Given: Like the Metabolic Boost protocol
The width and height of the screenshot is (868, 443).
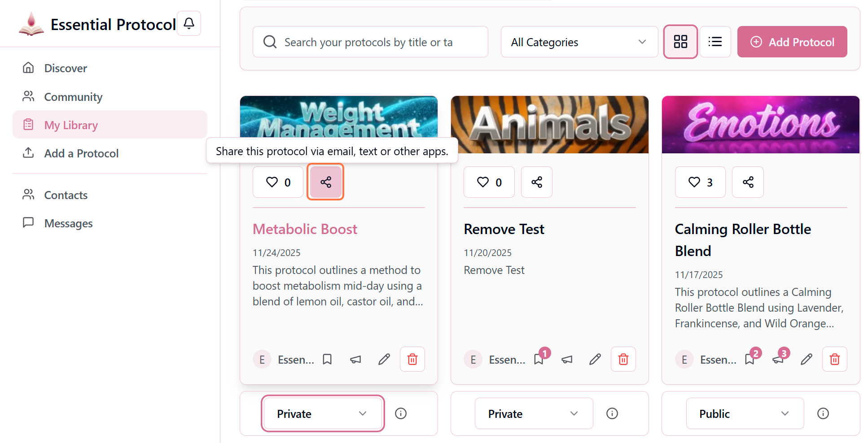Looking at the screenshot, I should (x=278, y=182).
